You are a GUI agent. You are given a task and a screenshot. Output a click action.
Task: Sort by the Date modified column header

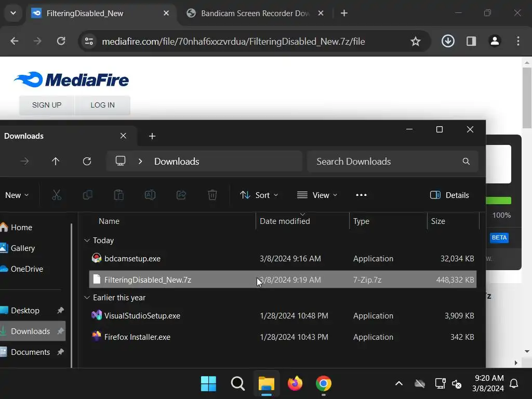285,221
